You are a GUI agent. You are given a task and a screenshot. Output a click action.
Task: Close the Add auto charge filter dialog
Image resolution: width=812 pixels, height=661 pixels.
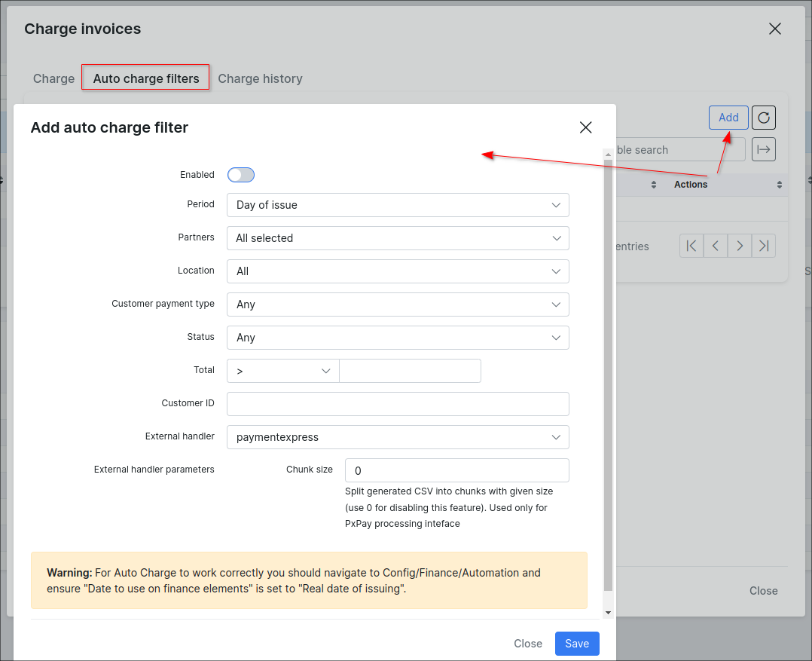pyautogui.click(x=585, y=127)
